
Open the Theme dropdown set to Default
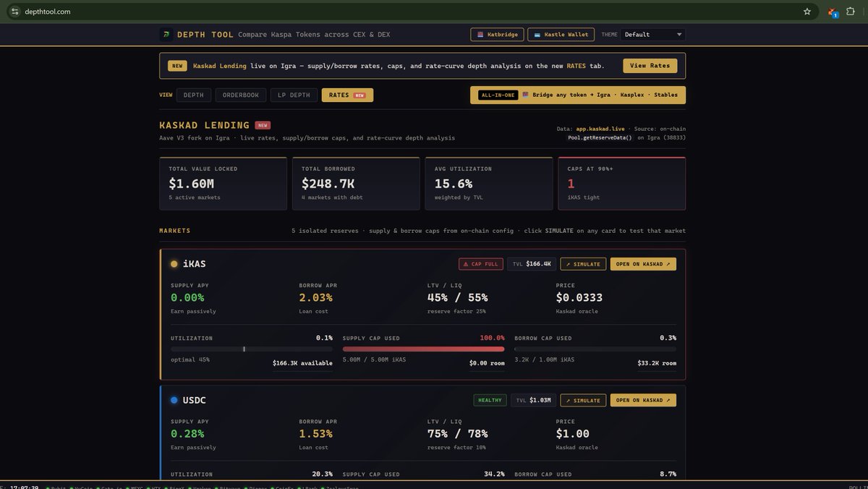653,34
